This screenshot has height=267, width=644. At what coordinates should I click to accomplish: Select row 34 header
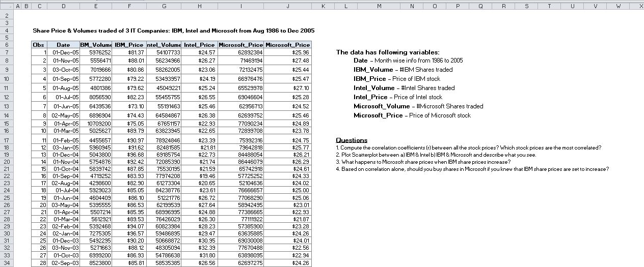coord(6,263)
